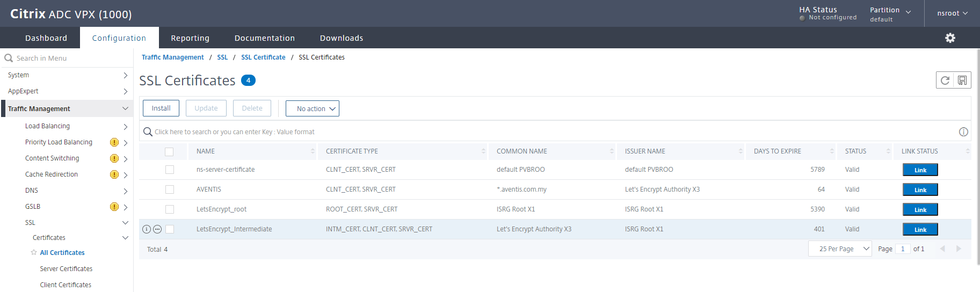The height and width of the screenshot is (292, 980).
Task: Sort by ISSUER NAME column arrows
Action: pyautogui.click(x=741, y=151)
